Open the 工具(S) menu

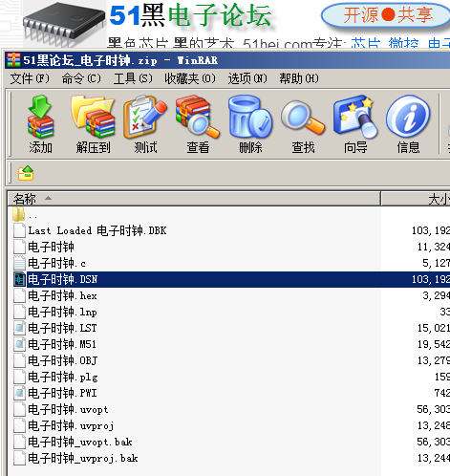(133, 78)
